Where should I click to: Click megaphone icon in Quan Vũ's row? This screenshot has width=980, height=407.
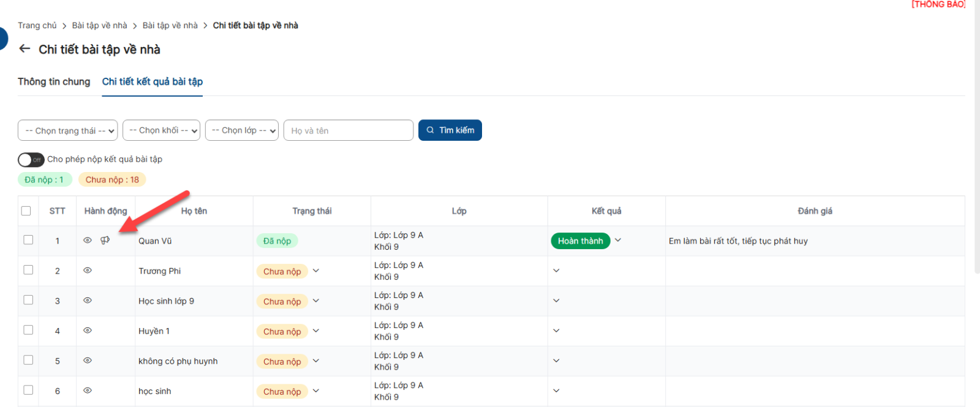point(105,241)
